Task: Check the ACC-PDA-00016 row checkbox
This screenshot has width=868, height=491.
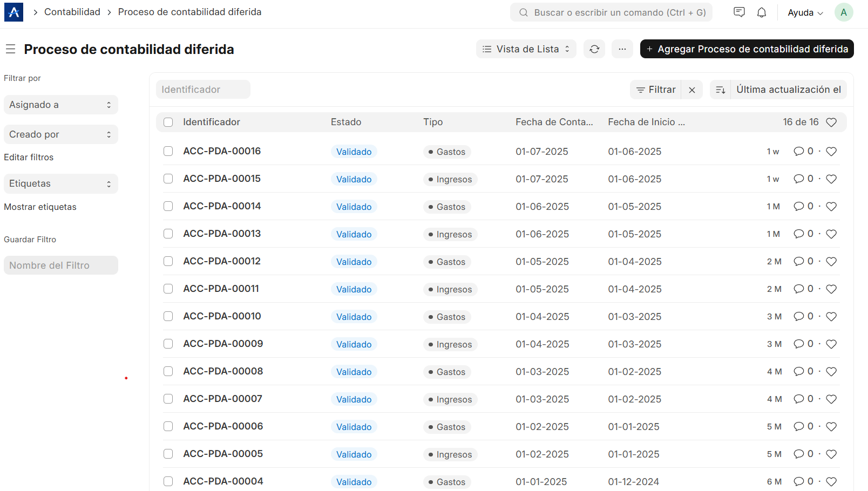Action: [x=168, y=151]
